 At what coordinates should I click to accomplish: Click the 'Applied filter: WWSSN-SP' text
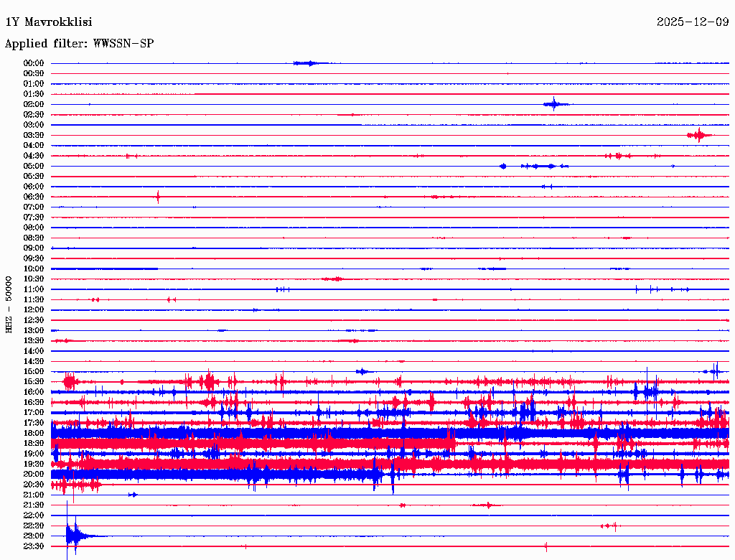[x=79, y=44]
